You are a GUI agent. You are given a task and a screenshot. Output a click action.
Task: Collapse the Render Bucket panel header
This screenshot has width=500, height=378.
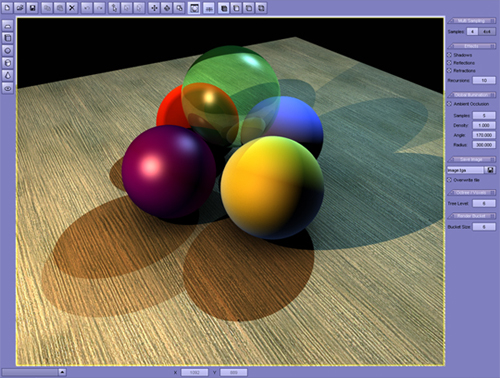pos(471,216)
